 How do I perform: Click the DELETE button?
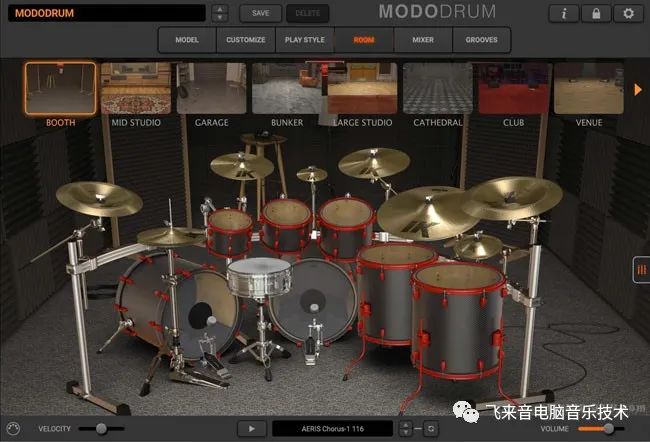pyautogui.click(x=308, y=13)
